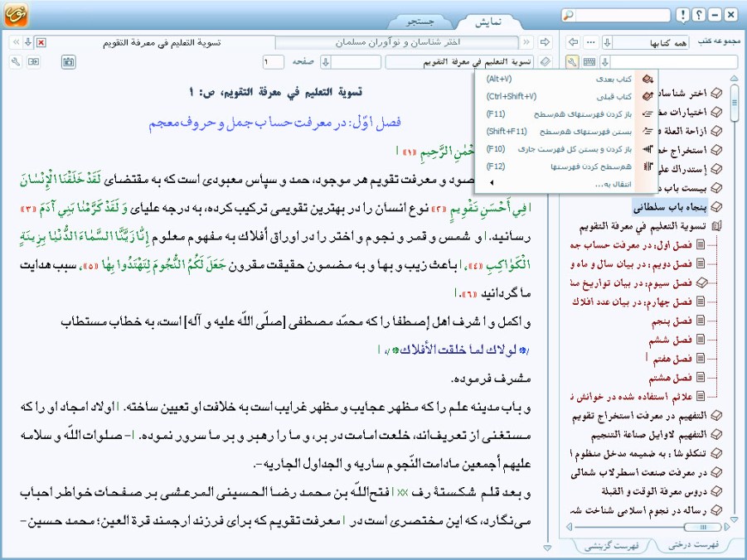Select tree entry علائم استفاده شده در خوانش

pos(631,397)
